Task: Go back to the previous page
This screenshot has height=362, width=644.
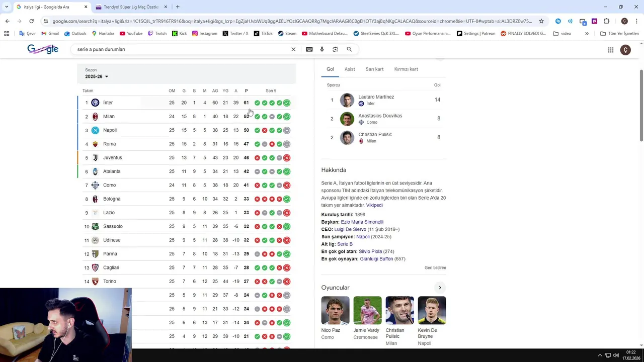Action: pyautogui.click(x=7, y=21)
